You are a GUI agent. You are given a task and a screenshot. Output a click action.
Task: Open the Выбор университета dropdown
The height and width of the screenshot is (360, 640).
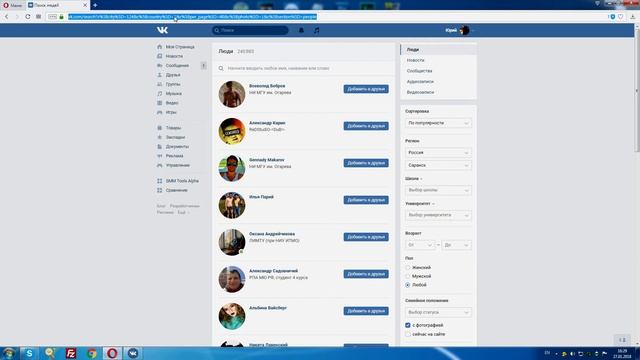click(x=438, y=215)
